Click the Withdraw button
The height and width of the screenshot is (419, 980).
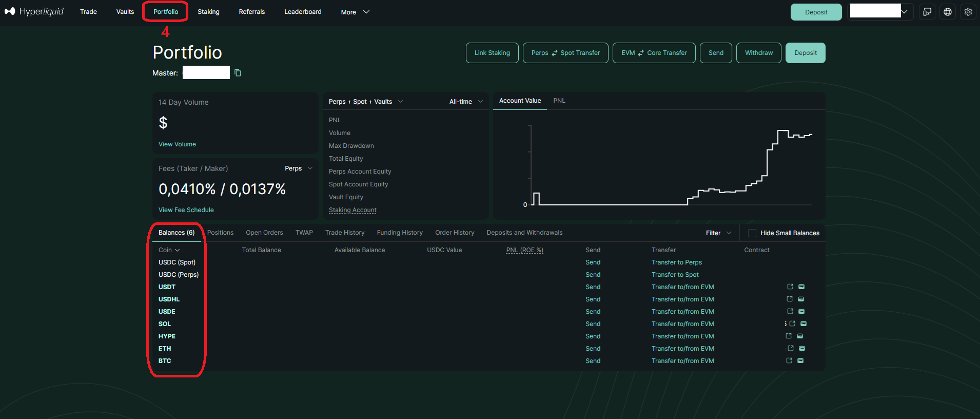pyautogui.click(x=759, y=53)
